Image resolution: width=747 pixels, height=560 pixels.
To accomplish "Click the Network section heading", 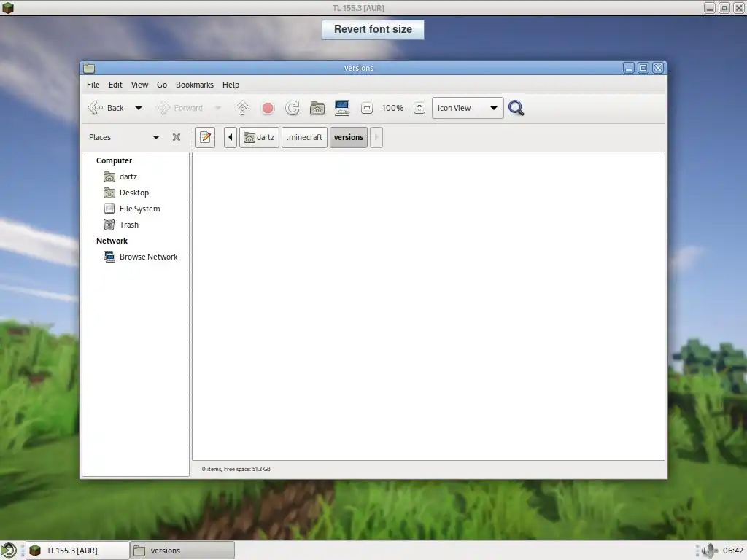I will 112,241.
